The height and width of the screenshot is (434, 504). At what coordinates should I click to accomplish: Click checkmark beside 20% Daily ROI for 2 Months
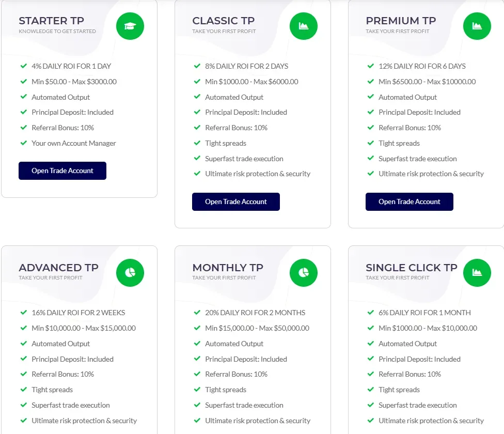[197, 313]
